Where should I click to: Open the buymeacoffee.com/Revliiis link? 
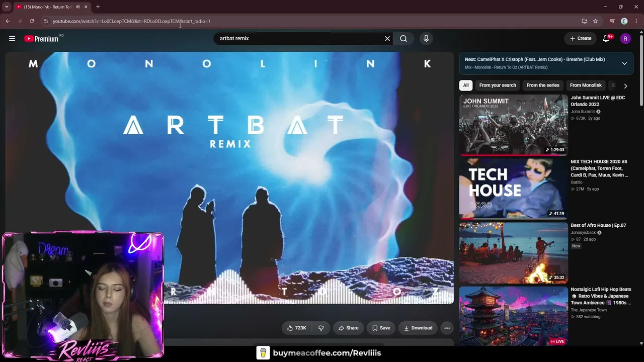(327, 353)
